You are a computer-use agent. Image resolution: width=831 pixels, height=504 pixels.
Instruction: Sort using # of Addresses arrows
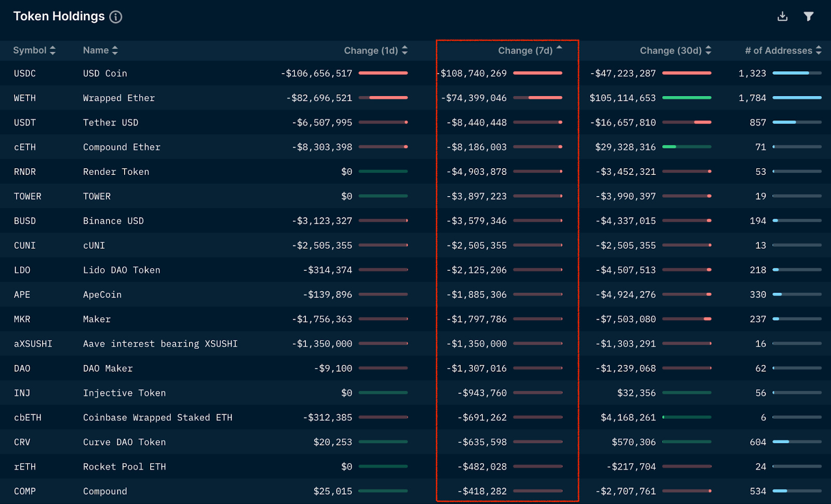click(819, 50)
